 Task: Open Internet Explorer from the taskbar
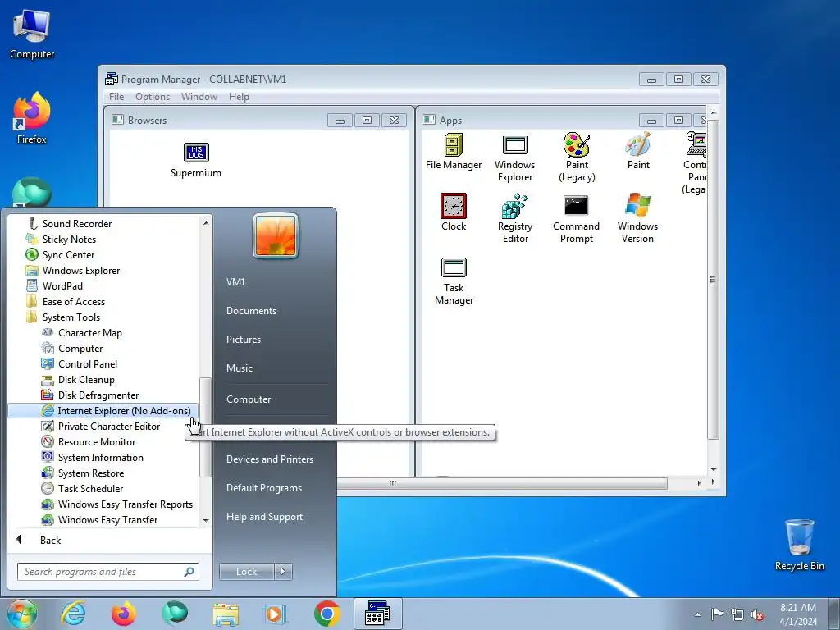tap(73, 614)
